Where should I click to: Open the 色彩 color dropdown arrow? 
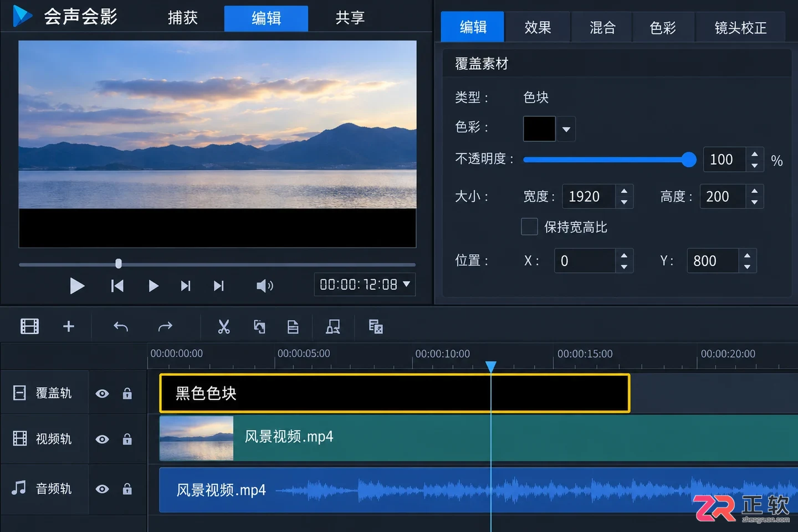coord(566,129)
